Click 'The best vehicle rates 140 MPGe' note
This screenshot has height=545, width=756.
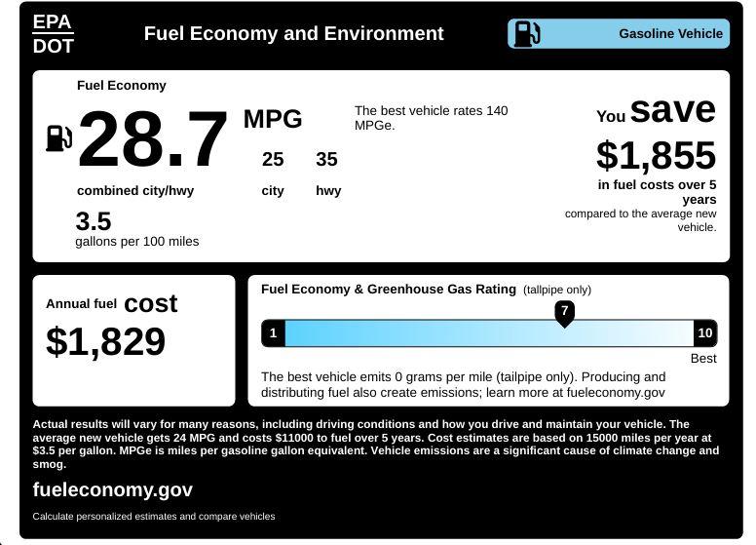tap(431, 118)
